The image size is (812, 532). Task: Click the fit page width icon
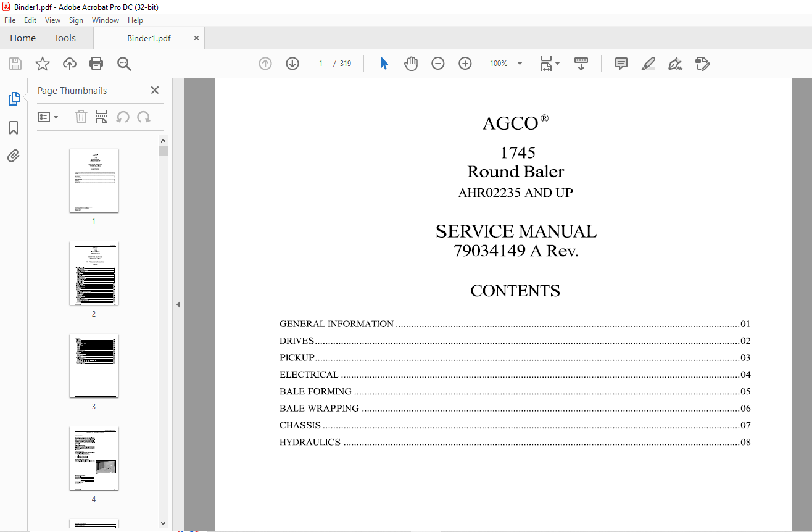(x=546, y=64)
